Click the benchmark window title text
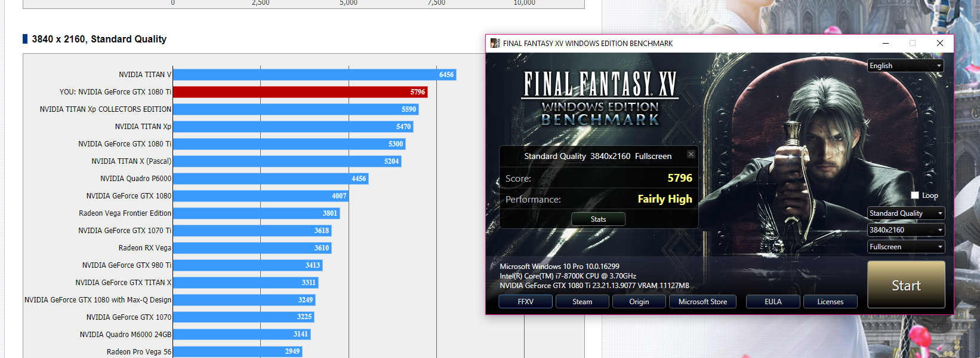Viewport: 980px width, 358px height. [x=588, y=44]
